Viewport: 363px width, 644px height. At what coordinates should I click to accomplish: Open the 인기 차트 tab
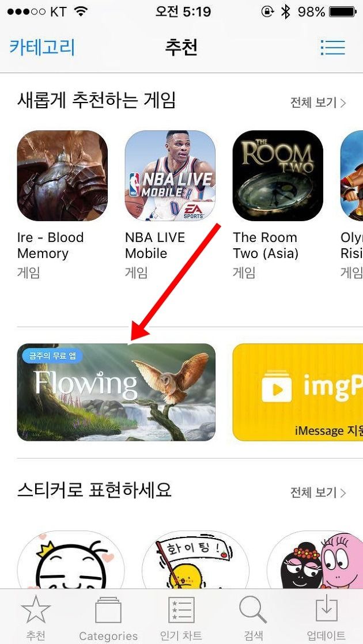point(181,618)
